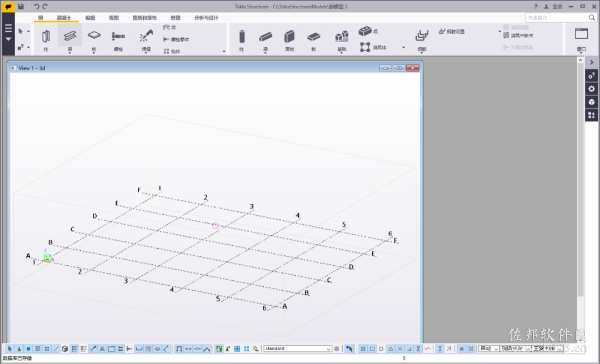Open side pane settings gear icon
The height and width of the screenshot is (364, 600).
592,89
